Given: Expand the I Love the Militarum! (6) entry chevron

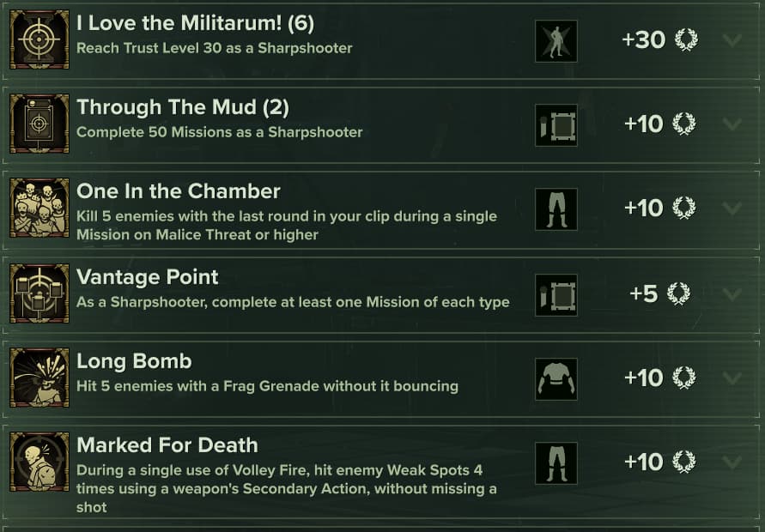Looking at the screenshot, I should [732, 40].
